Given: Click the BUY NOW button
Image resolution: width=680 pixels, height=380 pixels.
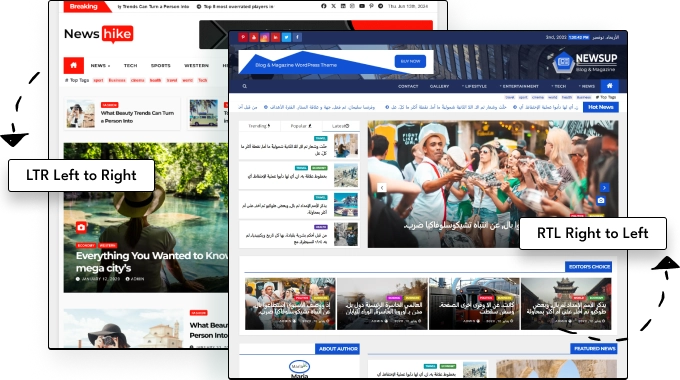Looking at the screenshot, I should [x=410, y=61].
